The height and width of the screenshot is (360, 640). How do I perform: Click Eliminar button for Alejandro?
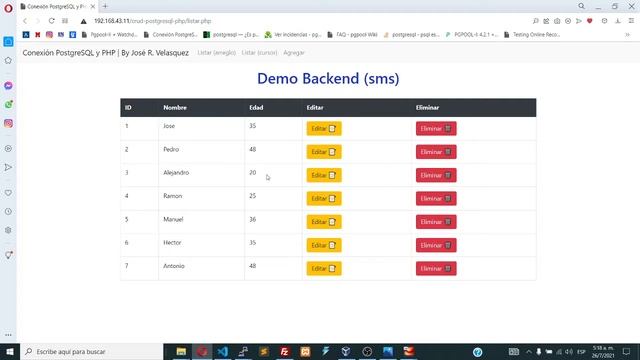pyautogui.click(x=436, y=175)
